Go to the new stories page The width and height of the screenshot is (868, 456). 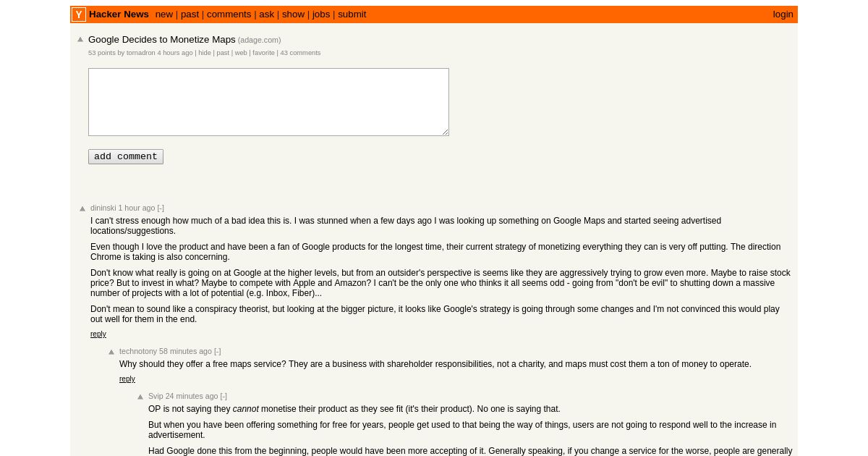164,14
